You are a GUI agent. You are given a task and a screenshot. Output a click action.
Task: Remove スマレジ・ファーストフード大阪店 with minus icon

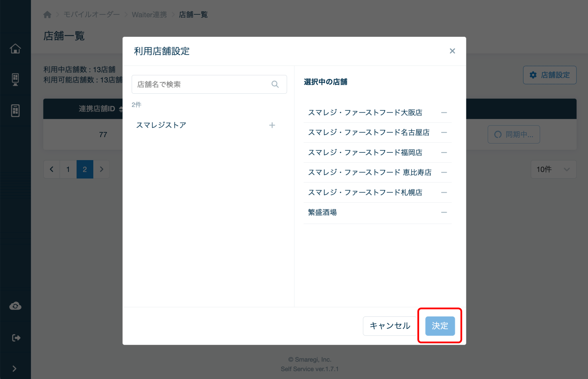point(444,112)
